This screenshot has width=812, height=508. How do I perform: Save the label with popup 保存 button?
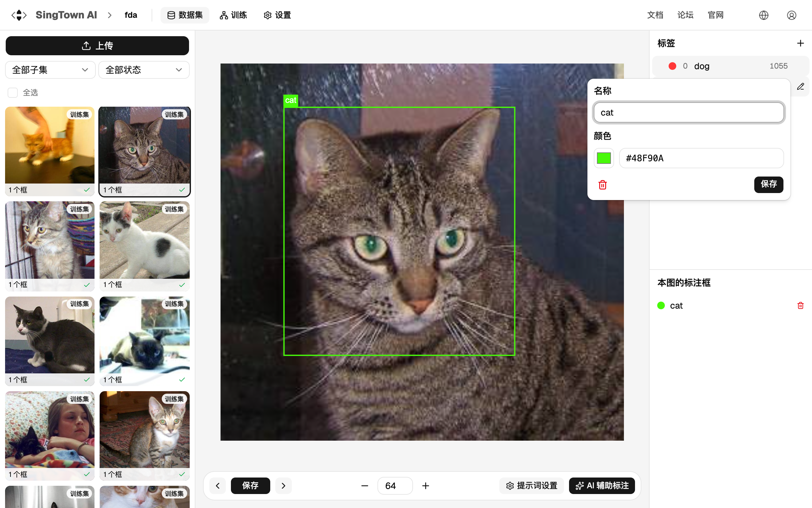pos(769,184)
